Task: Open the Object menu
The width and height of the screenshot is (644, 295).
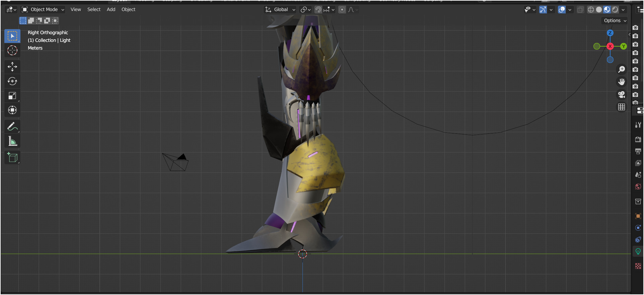Action: tap(128, 10)
